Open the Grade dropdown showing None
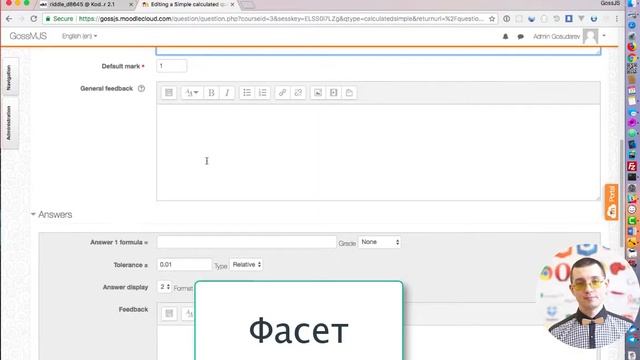This screenshot has height=360, width=640. 379,242
